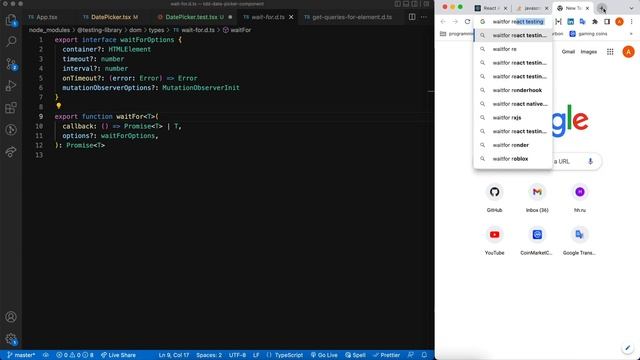640x360 pixels.
Task: Open the Source Control view
Action: point(11,64)
